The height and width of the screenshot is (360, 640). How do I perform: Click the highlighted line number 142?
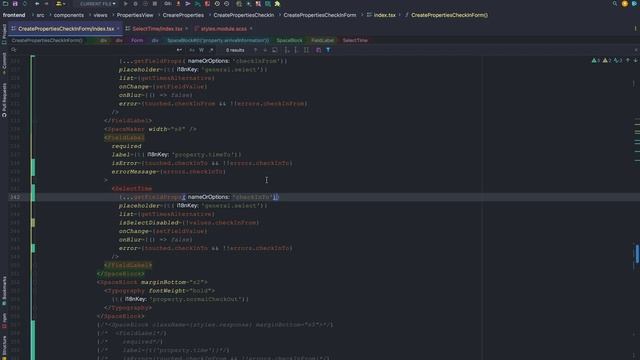(x=15, y=197)
